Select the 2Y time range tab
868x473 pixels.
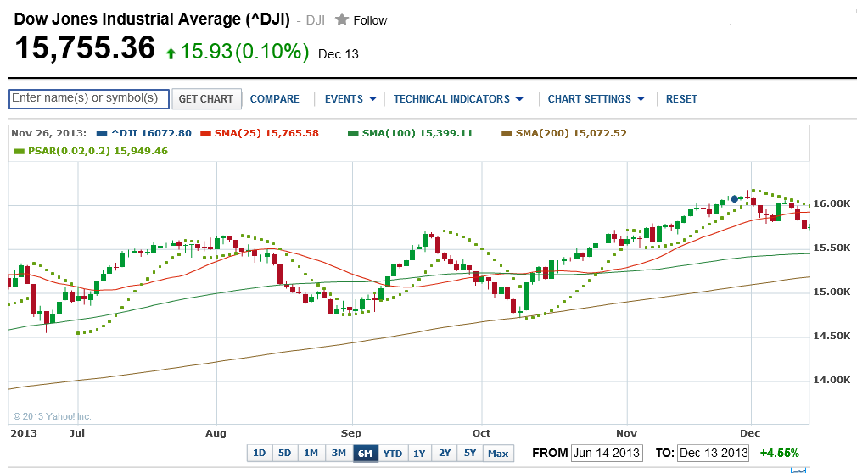pos(445,454)
